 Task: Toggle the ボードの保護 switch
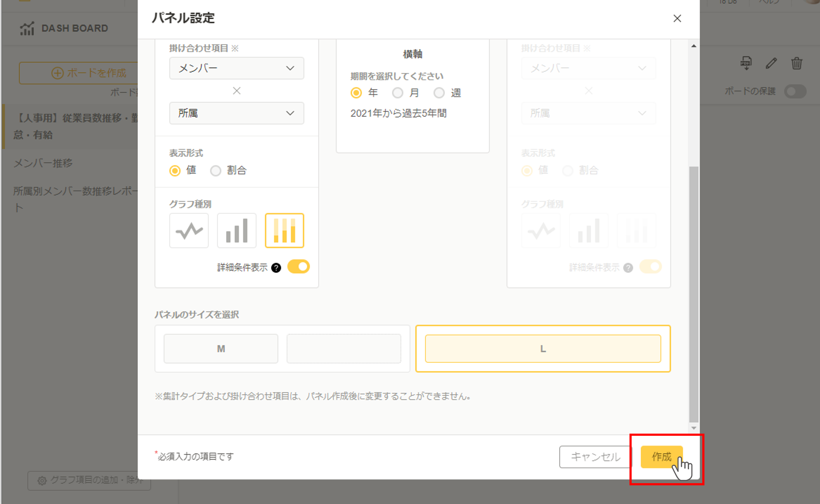point(795,91)
